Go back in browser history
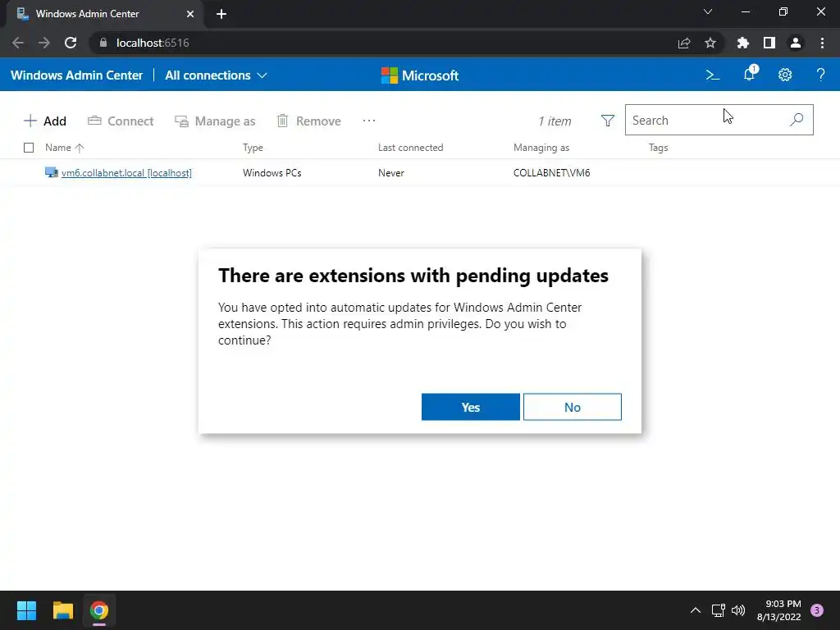 tap(18, 43)
